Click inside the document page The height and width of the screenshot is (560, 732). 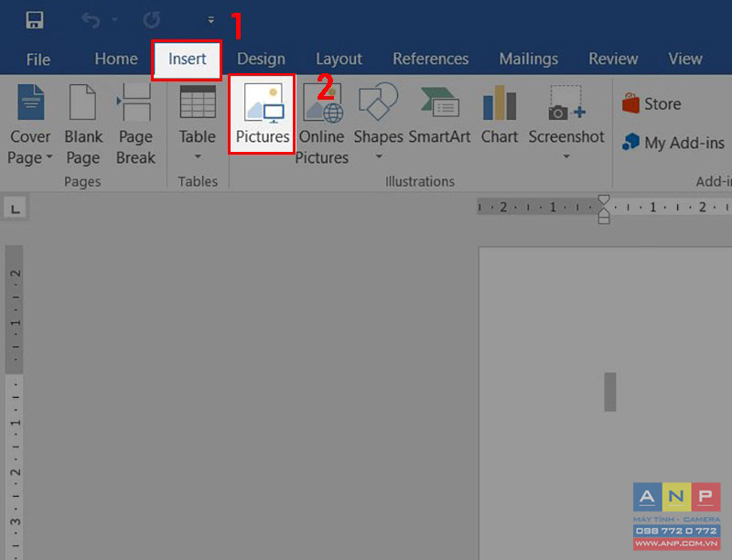tap(605, 404)
